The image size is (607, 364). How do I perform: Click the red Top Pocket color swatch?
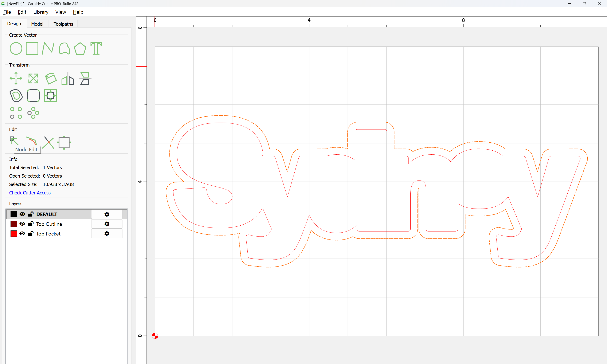[x=14, y=234]
